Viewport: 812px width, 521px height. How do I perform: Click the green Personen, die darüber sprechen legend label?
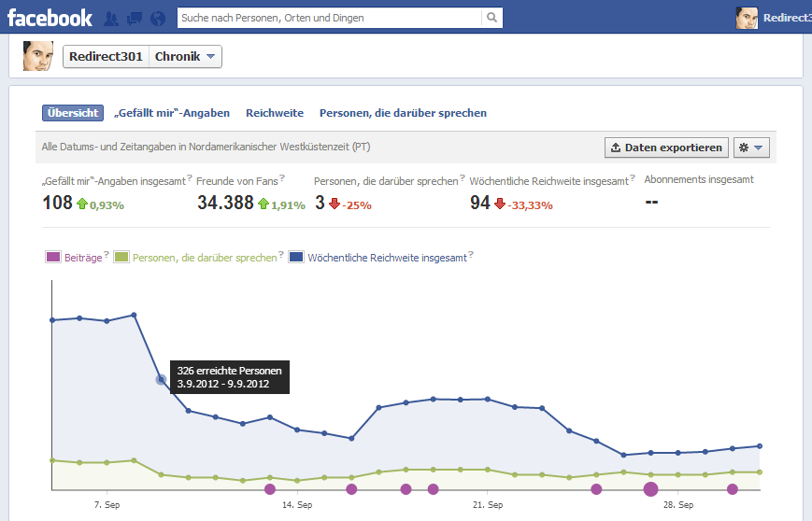point(205,258)
